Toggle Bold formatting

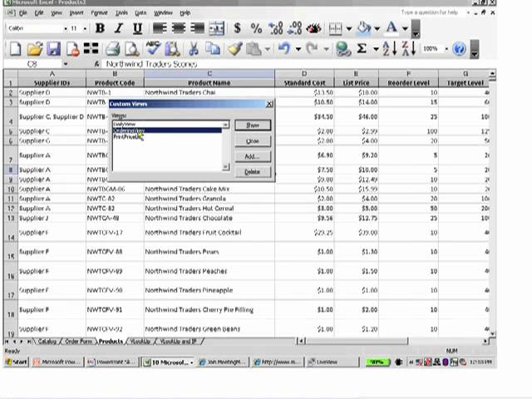click(x=100, y=28)
